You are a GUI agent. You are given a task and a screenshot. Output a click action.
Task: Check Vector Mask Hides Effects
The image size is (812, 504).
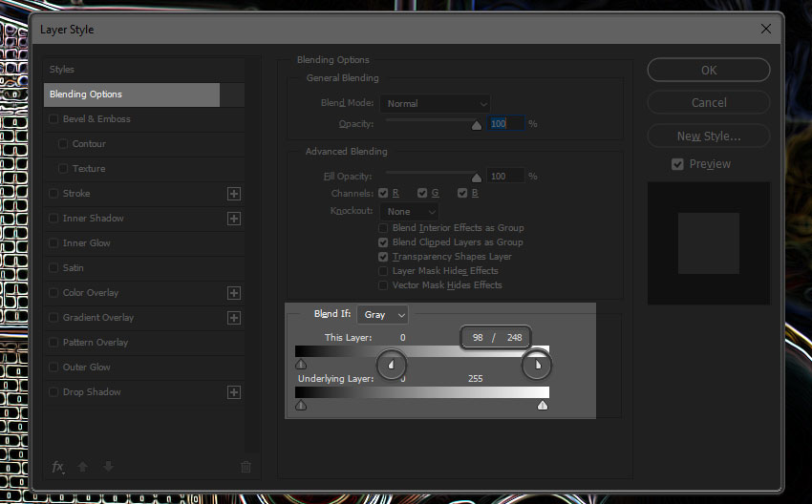point(383,285)
